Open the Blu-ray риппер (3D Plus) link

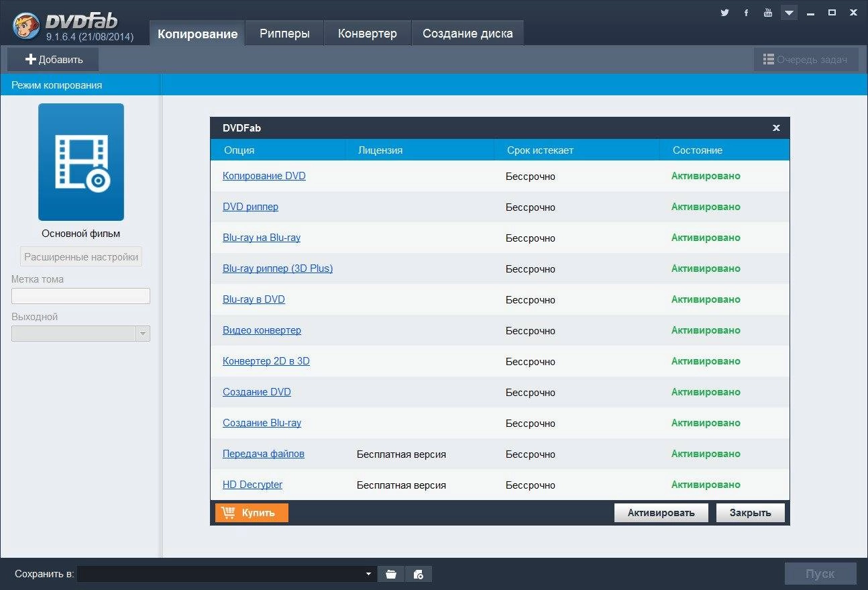[278, 268]
